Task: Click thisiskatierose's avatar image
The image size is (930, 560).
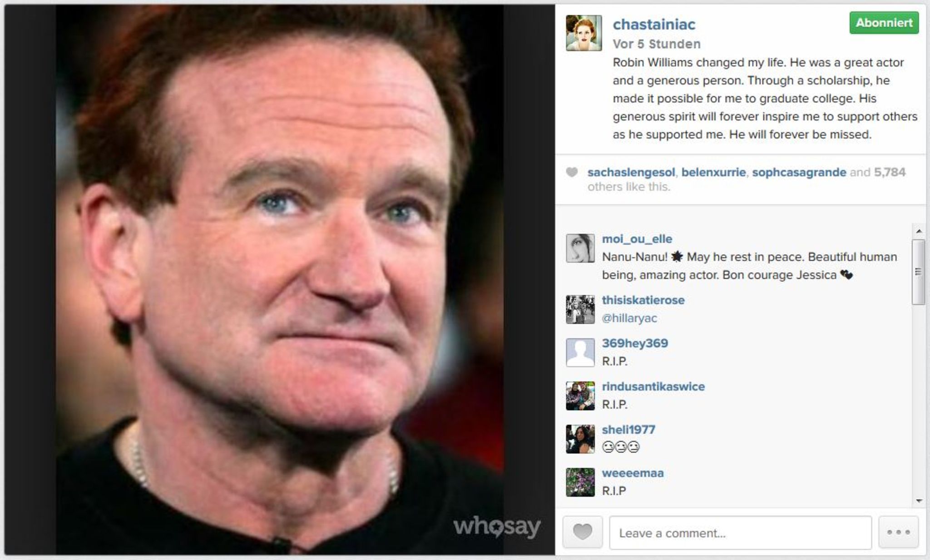Action: (580, 309)
